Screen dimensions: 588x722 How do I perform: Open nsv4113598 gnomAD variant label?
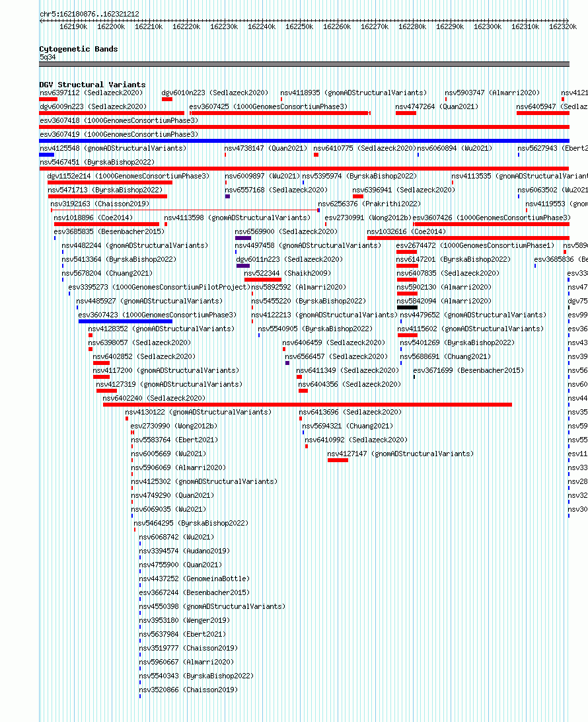pos(237,218)
